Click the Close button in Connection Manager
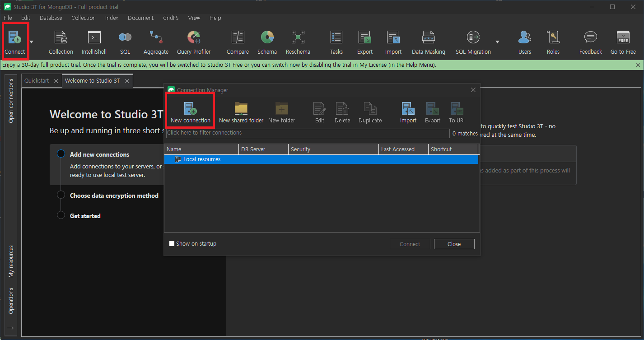Image resolution: width=644 pixels, height=340 pixels. click(x=454, y=244)
